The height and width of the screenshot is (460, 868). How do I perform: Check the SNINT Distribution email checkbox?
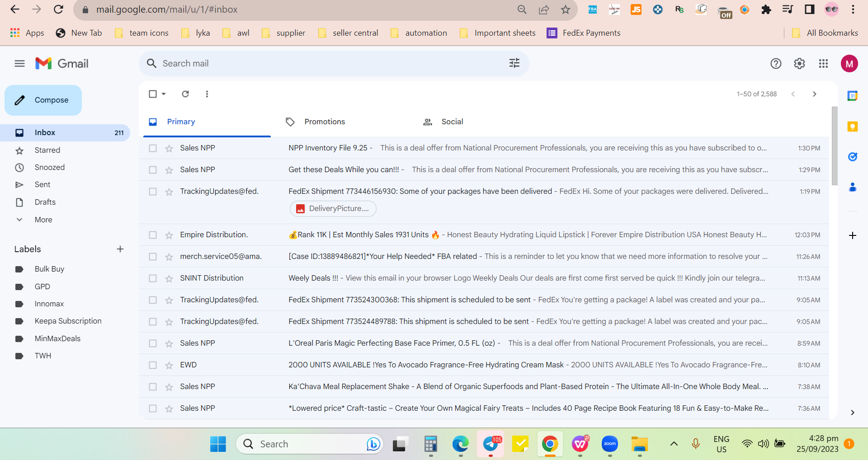point(153,278)
